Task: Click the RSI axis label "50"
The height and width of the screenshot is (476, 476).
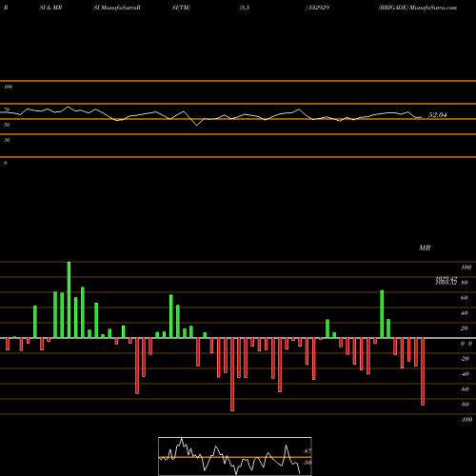Action: pyautogui.click(x=7, y=125)
